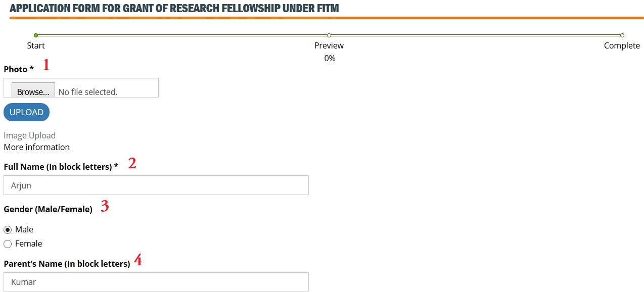Viewport: 644px width, 292px height.
Task: Open the More information link
Action: click(x=37, y=147)
